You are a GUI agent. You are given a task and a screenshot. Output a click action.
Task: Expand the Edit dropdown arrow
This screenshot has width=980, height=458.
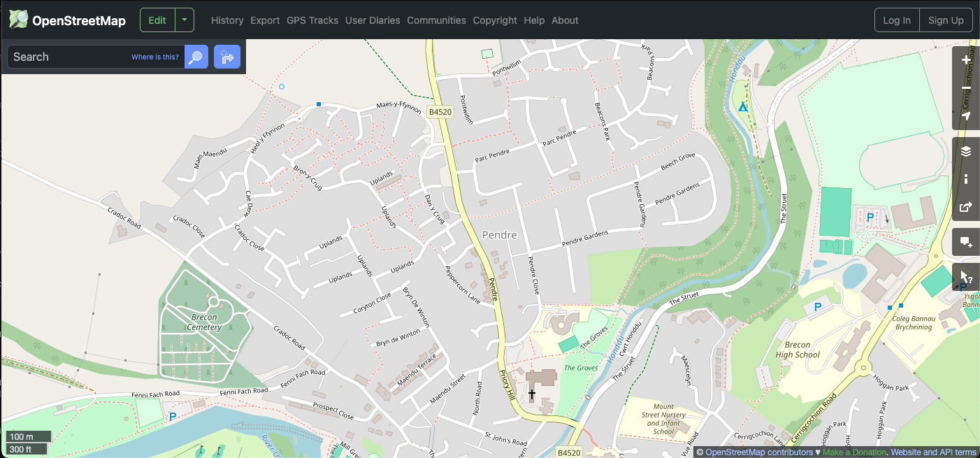pos(184,20)
